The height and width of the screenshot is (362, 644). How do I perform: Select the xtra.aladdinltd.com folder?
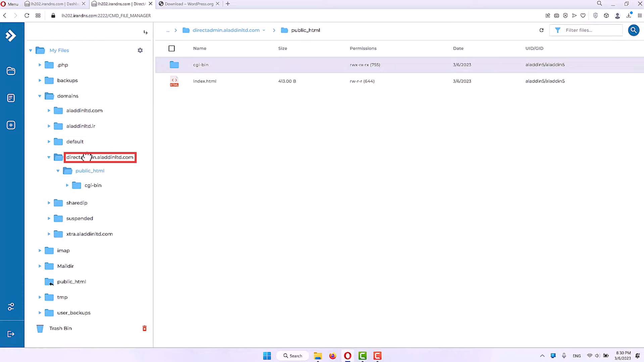point(89,234)
